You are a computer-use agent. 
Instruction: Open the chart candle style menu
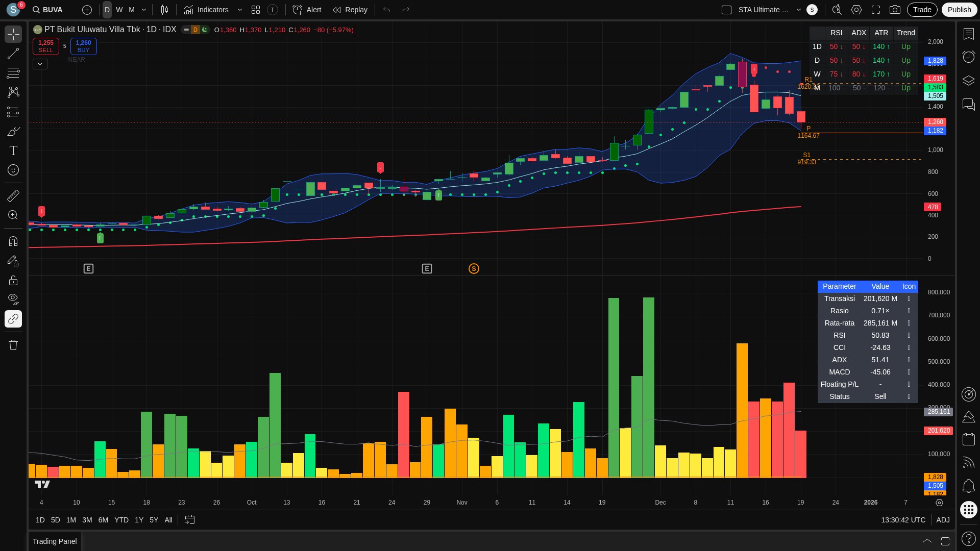(164, 10)
